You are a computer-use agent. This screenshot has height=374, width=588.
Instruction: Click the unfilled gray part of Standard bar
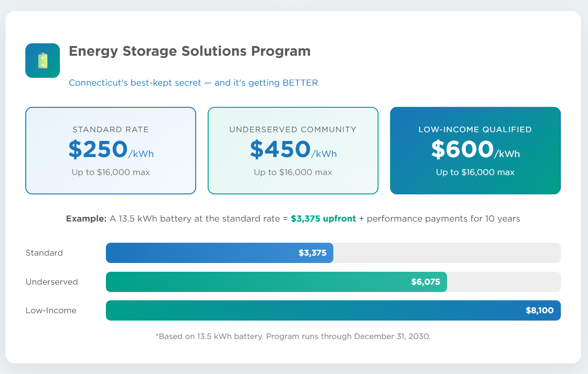pos(447,253)
